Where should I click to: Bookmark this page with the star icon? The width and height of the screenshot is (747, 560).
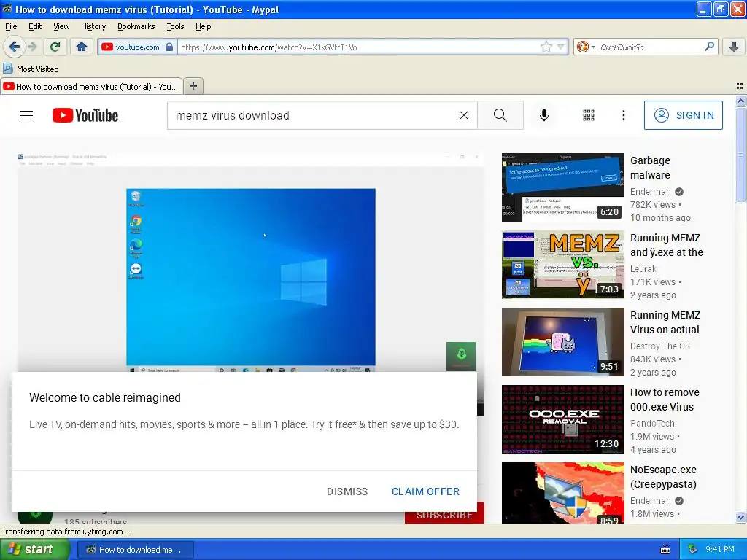click(x=546, y=47)
